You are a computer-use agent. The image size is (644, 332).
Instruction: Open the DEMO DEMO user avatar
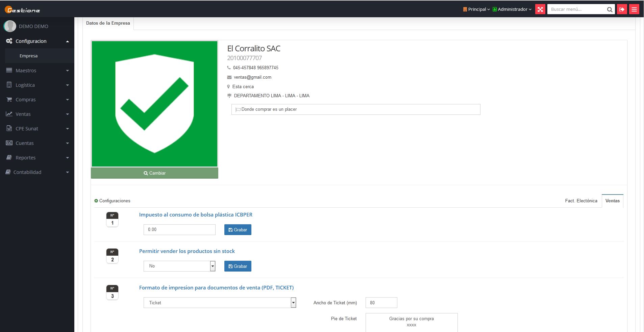[10, 26]
